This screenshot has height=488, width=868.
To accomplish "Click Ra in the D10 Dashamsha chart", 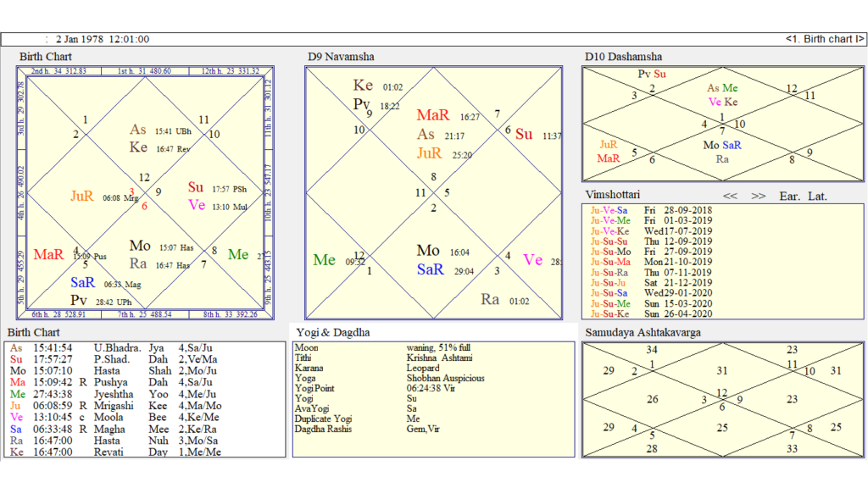I will 722,159.
